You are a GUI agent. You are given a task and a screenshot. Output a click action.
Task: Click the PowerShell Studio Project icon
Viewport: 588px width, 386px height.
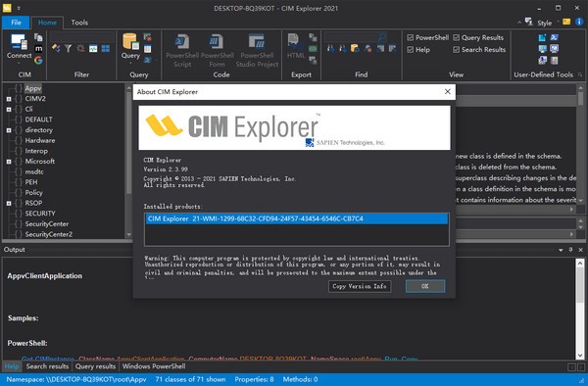click(257, 41)
